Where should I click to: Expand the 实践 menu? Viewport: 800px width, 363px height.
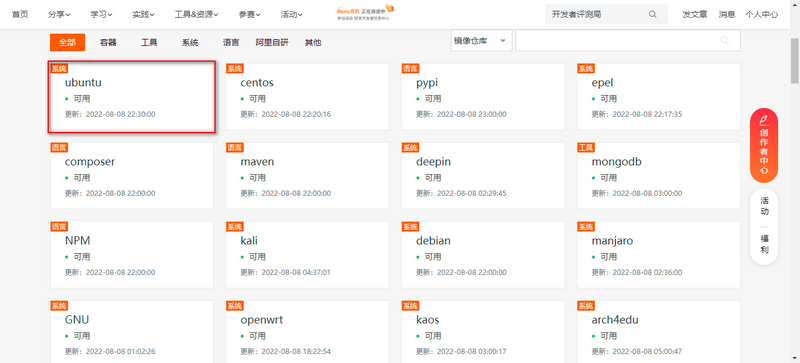pyautogui.click(x=143, y=14)
